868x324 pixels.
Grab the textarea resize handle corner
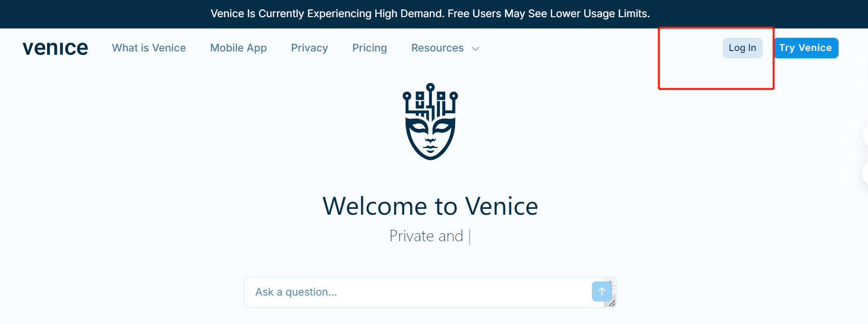point(612,303)
